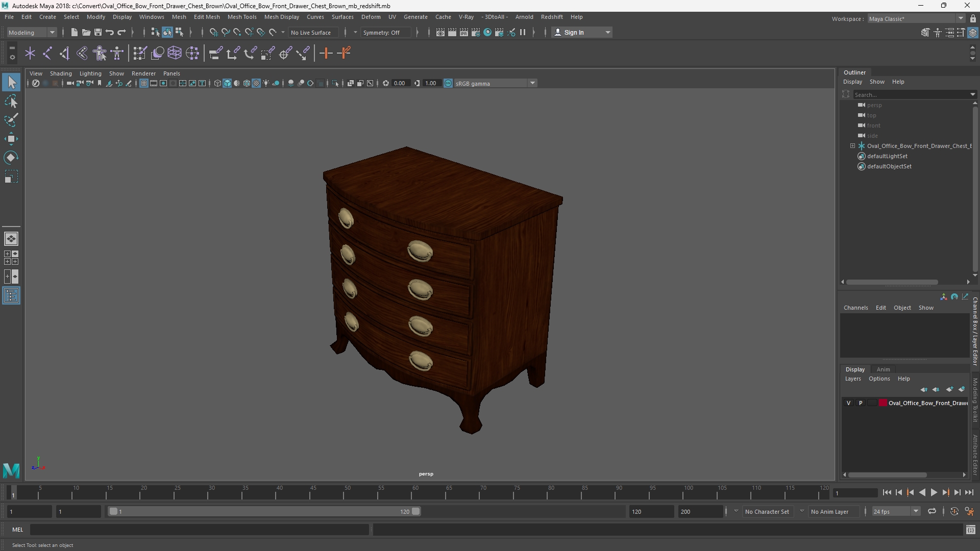The width and height of the screenshot is (980, 551).
Task: Toggle layer playback P box
Action: click(861, 403)
